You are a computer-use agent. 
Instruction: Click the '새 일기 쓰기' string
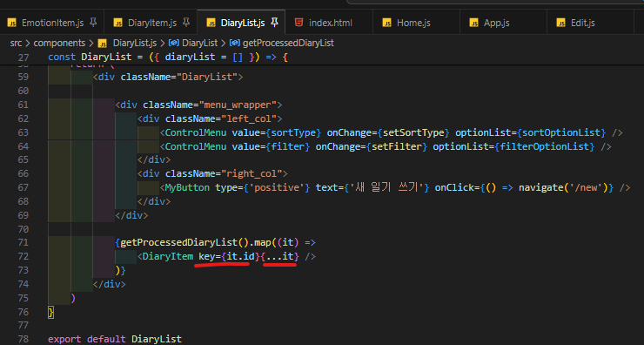386,187
